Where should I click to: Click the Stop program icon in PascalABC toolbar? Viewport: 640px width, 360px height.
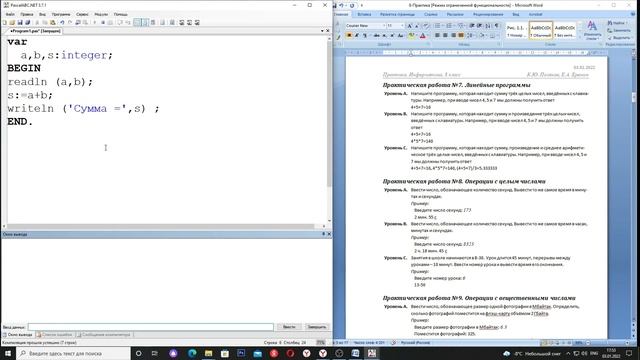point(103,22)
